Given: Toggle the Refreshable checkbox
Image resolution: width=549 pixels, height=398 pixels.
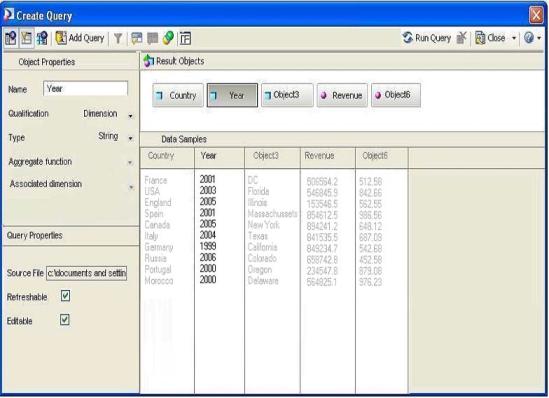Looking at the screenshot, I should (x=65, y=296).
